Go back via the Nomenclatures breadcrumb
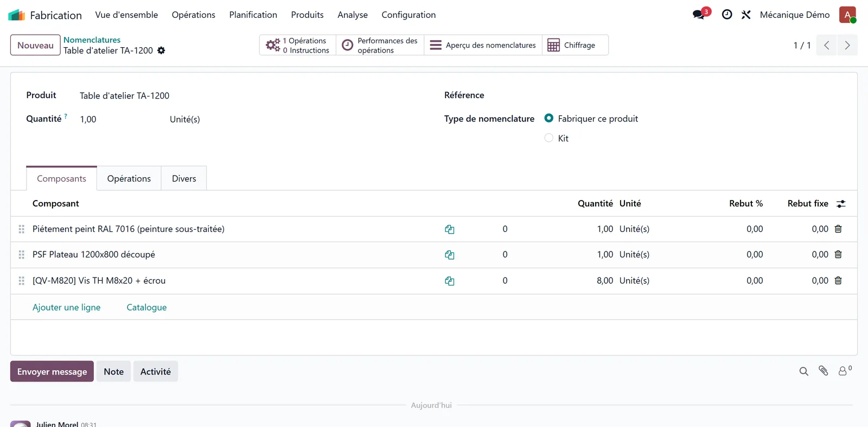The width and height of the screenshot is (868, 427). (x=92, y=40)
